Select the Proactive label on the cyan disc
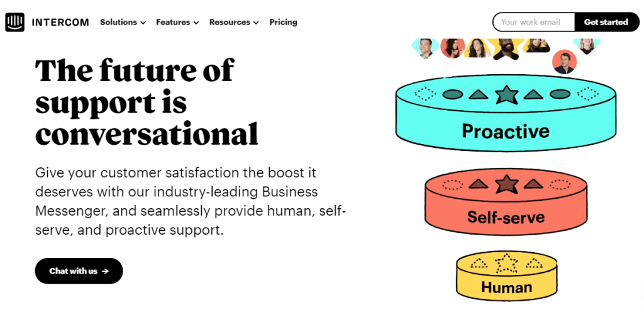 click(x=506, y=131)
